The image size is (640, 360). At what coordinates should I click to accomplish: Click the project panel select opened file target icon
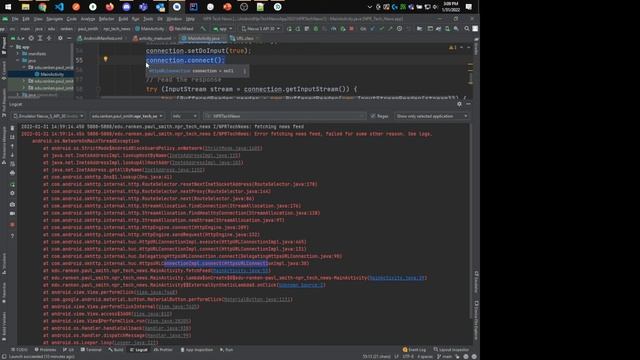point(31,38)
